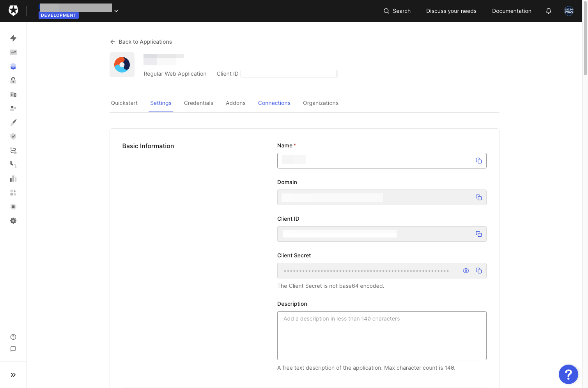Expand the sidebar with double chevron

[13, 375]
